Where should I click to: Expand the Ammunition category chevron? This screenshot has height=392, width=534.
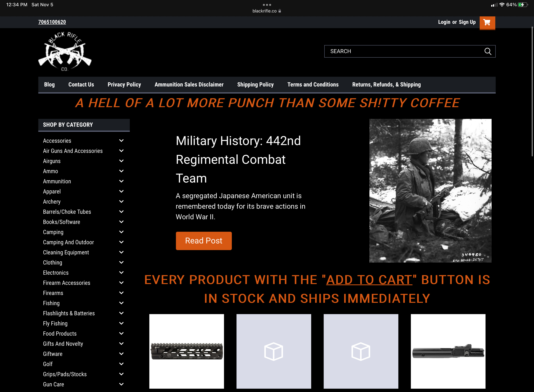pyautogui.click(x=121, y=181)
